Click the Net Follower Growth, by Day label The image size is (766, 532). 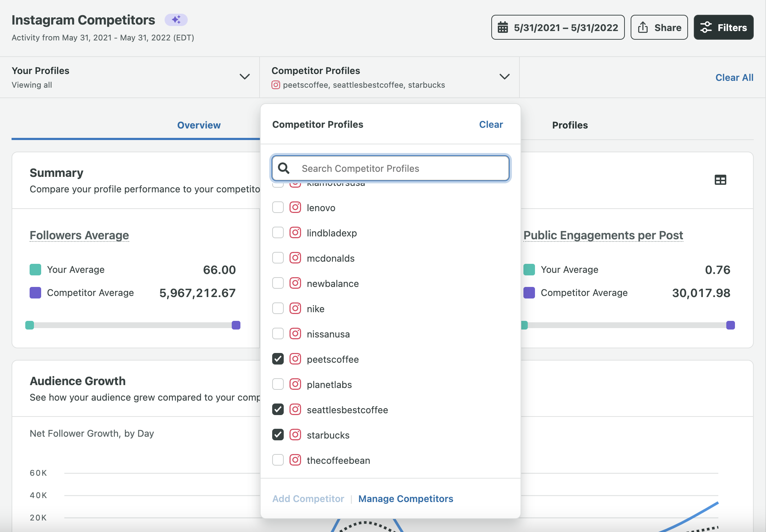click(x=92, y=433)
